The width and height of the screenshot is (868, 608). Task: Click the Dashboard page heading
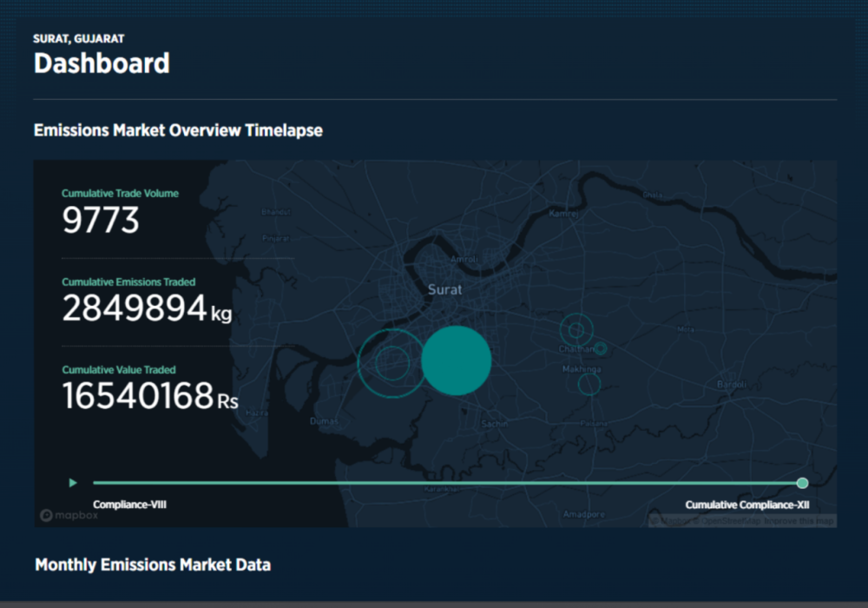(x=102, y=63)
